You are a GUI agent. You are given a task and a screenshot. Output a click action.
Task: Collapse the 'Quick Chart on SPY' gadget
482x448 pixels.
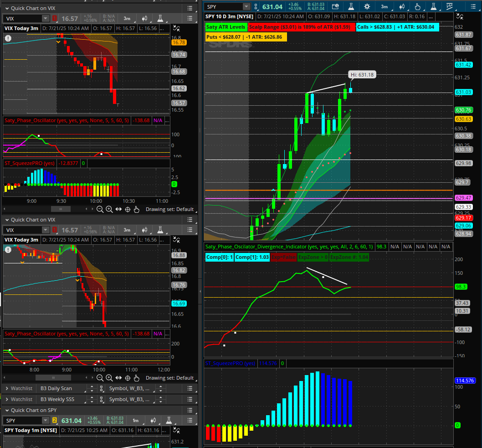pyautogui.click(x=7, y=410)
